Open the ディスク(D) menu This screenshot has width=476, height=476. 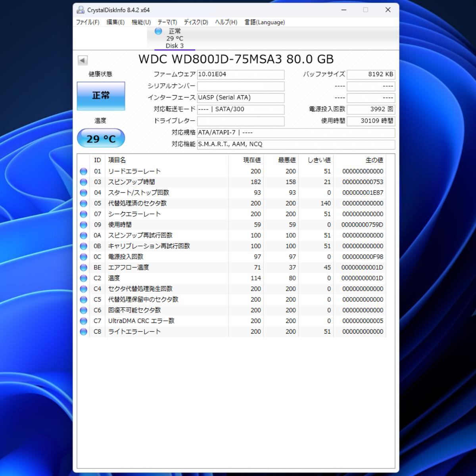tap(196, 22)
